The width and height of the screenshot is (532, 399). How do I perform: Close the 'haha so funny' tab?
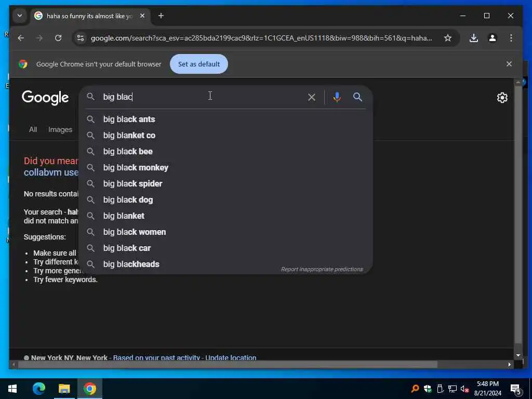pos(142,16)
